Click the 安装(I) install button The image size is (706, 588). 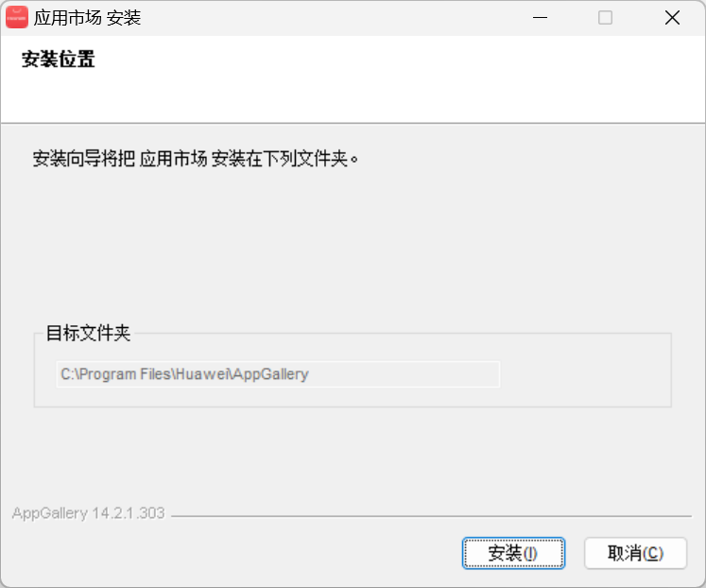coord(513,553)
